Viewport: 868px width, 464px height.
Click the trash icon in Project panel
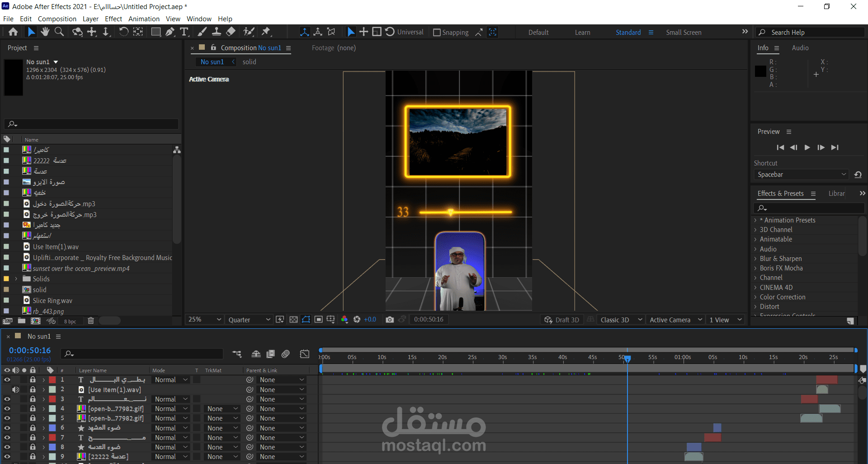coord(91,321)
